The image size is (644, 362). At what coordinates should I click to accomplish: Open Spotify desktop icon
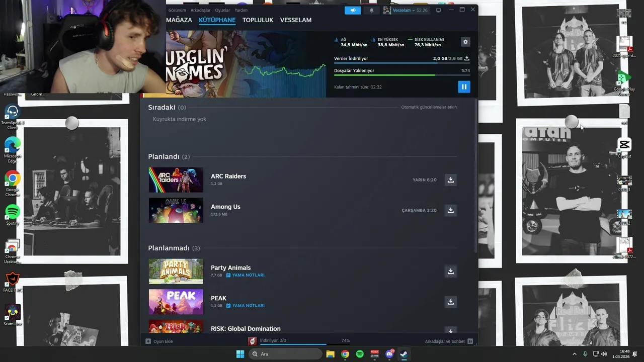click(x=13, y=215)
